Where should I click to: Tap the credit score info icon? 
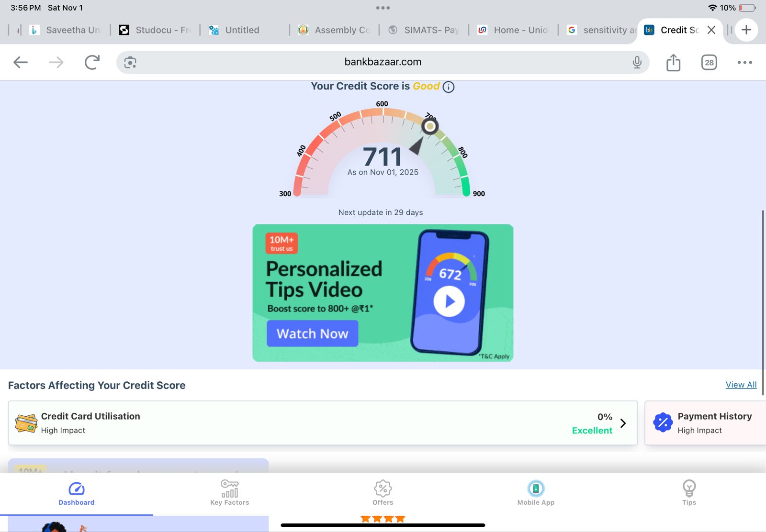click(x=449, y=87)
